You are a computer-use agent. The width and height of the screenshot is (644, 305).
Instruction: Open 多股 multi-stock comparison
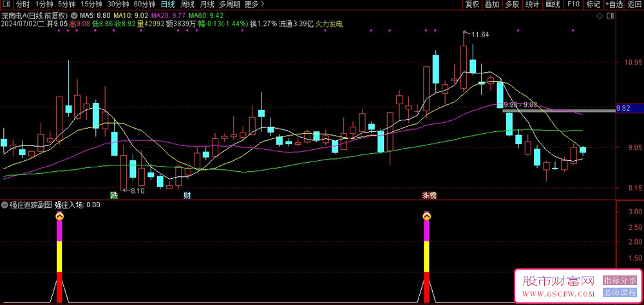point(512,5)
